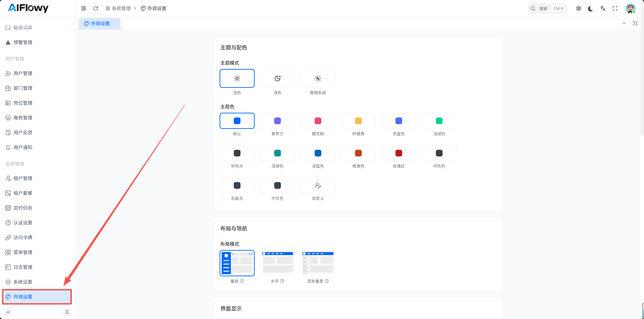Click the user avatar in top right
This screenshot has height=319, width=644.
click(630, 8)
